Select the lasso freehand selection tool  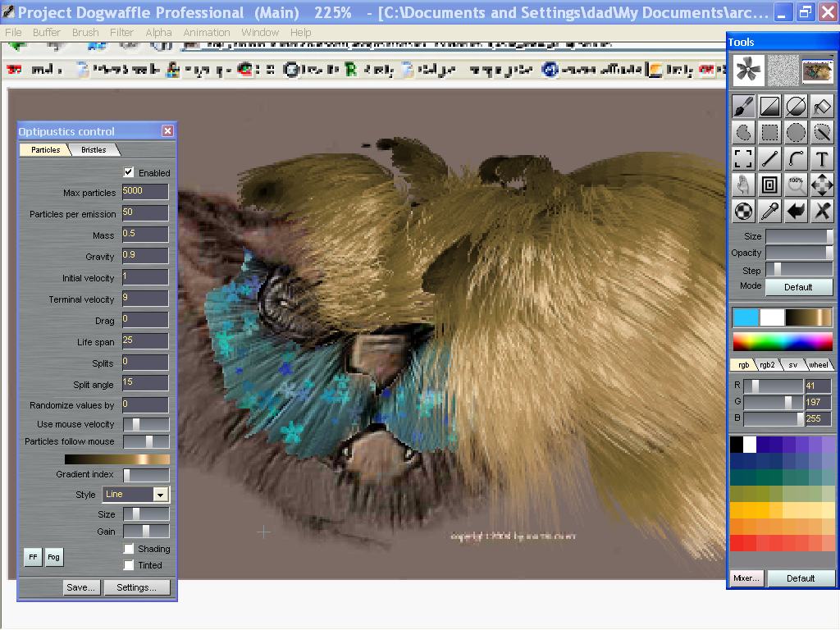[743, 133]
